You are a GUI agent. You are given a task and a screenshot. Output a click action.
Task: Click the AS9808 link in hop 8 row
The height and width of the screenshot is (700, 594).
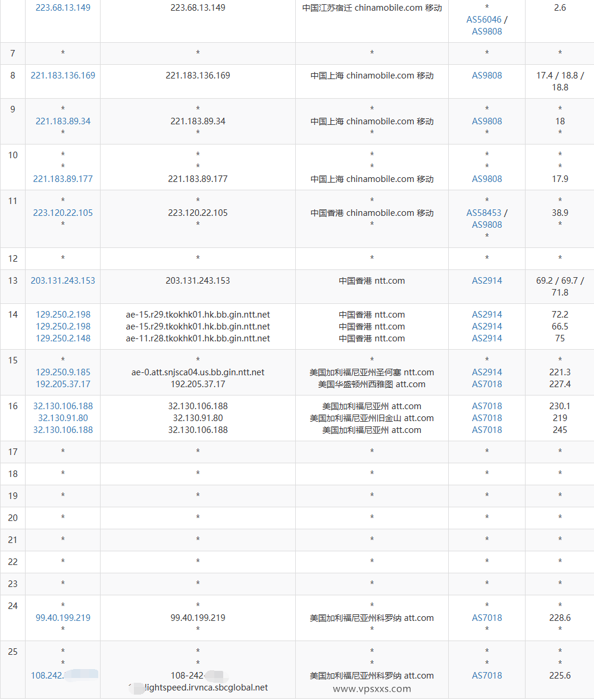[x=487, y=76]
